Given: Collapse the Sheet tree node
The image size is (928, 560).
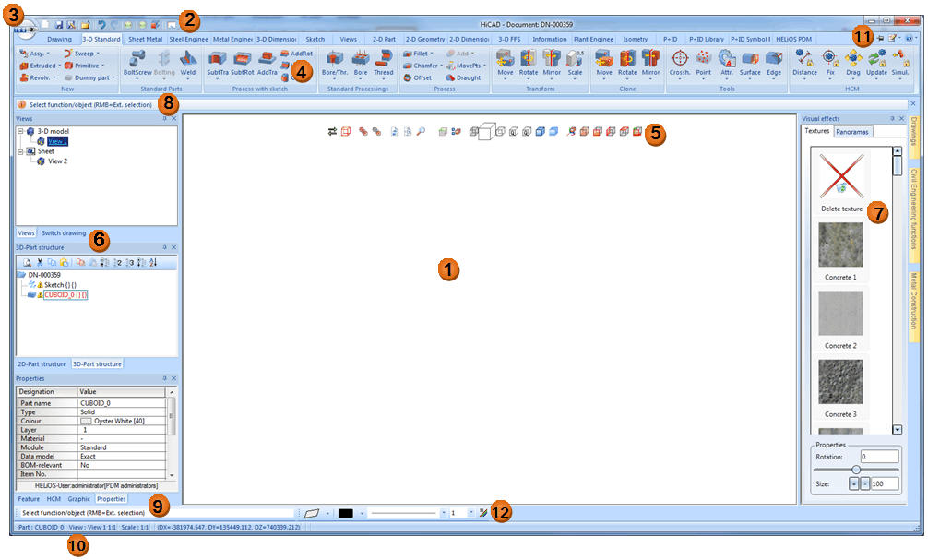Looking at the screenshot, I should (20, 151).
